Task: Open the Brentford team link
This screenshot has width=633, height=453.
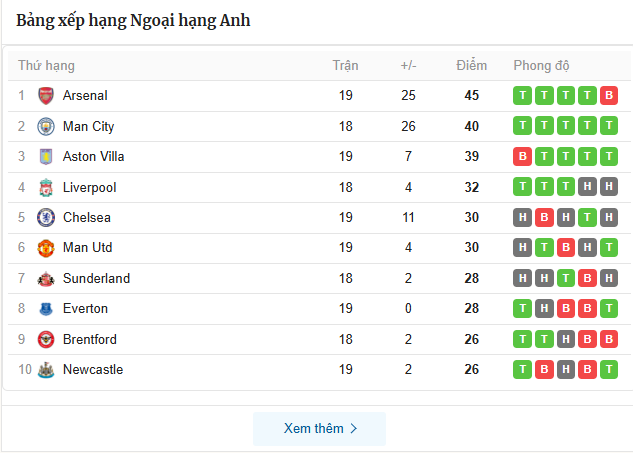Action: 89,340
